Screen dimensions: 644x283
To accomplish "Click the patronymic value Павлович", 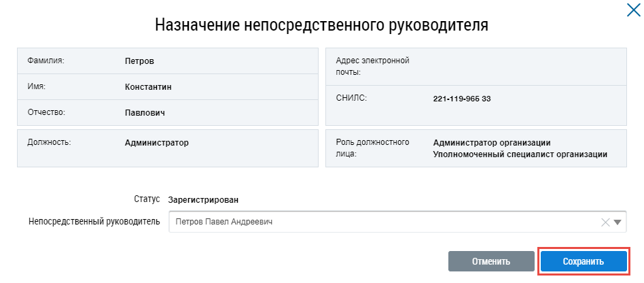I will coord(145,113).
